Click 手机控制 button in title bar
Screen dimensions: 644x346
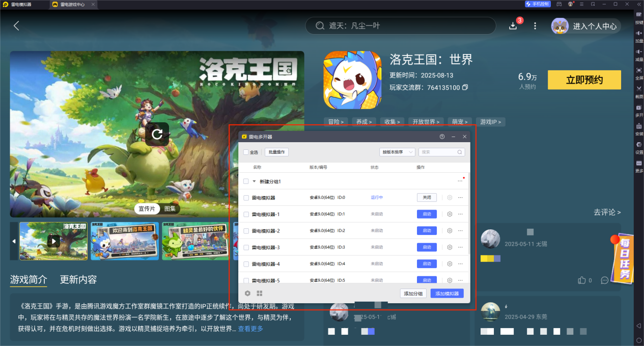click(538, 4)
